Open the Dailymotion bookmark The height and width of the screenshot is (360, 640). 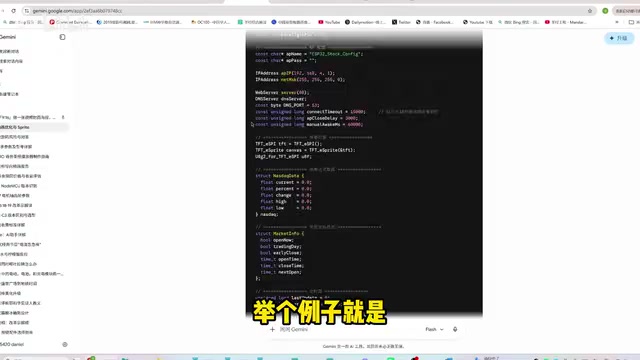(x=365, y=22)
